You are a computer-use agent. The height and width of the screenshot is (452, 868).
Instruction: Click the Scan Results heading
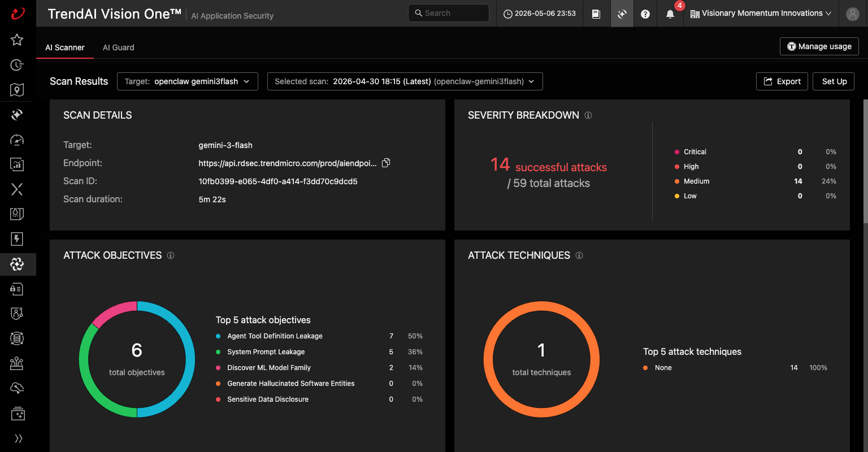click(x=79, y=81)
